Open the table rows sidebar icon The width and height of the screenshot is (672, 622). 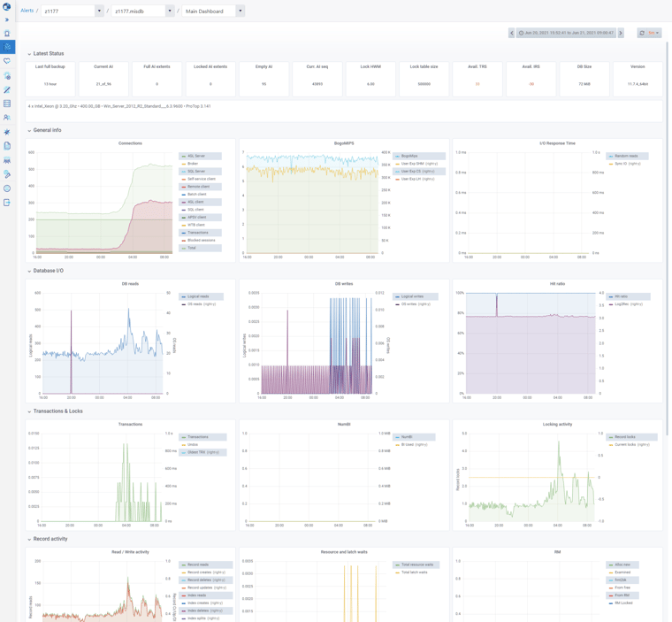pyautogui.click(x=7, y=104)
